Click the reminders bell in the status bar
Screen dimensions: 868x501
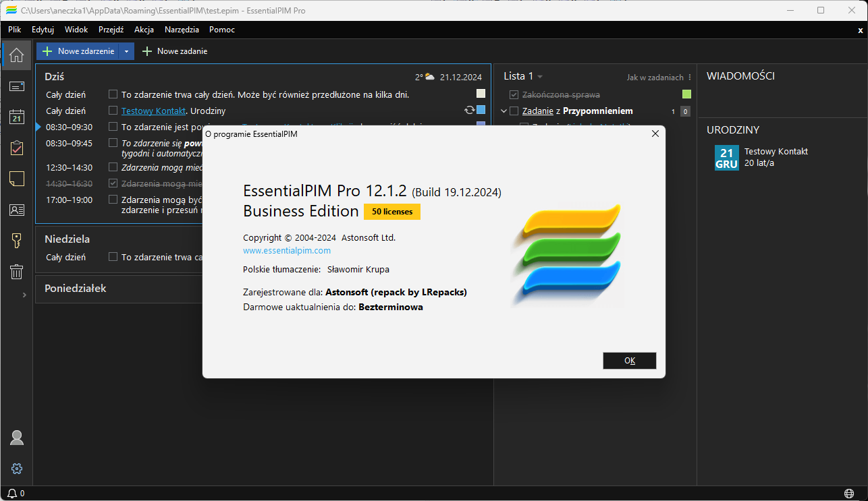click(x=12, y=494)
